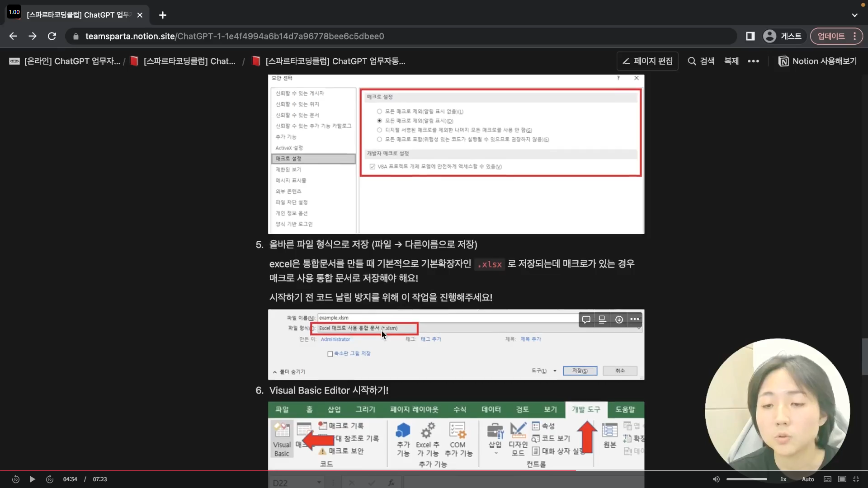This screenshot has height=488, width=868.
Task: Click the caption icon on the image toolbar
Action: (602, 319)
